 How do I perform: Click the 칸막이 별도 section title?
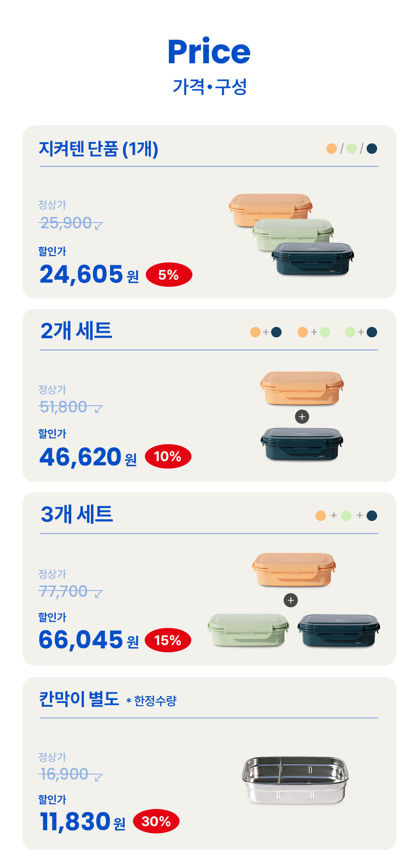coord(79,699)
